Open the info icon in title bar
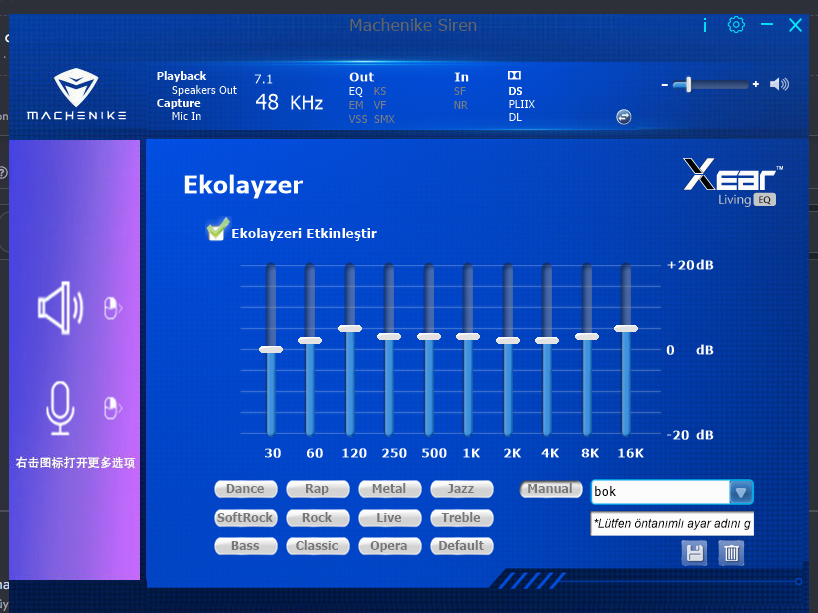818x613 pixels. [705, 25]
